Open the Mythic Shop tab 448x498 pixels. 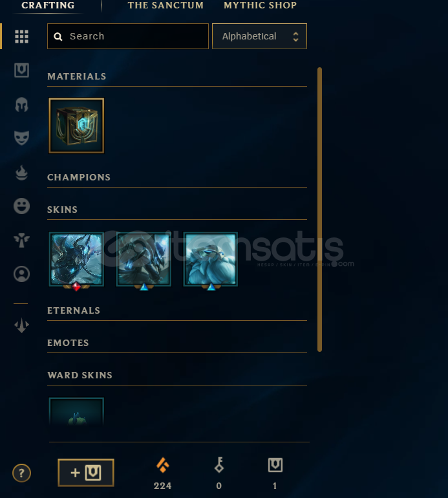point(260,5)
